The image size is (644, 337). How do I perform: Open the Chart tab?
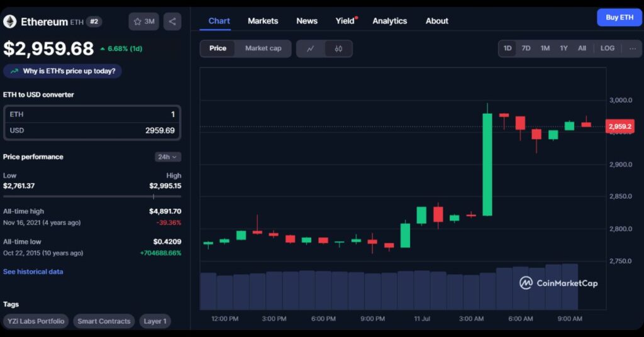click(219, 21)
